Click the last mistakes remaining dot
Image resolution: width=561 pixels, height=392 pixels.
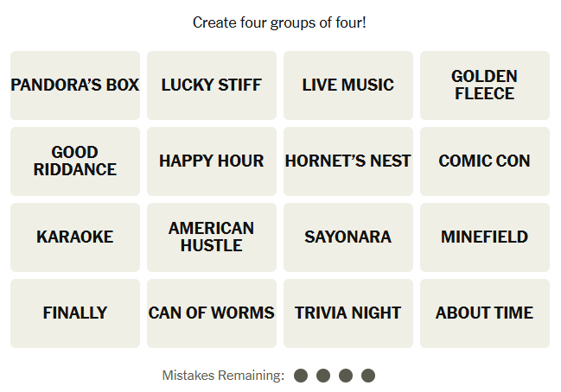[368, 376]
